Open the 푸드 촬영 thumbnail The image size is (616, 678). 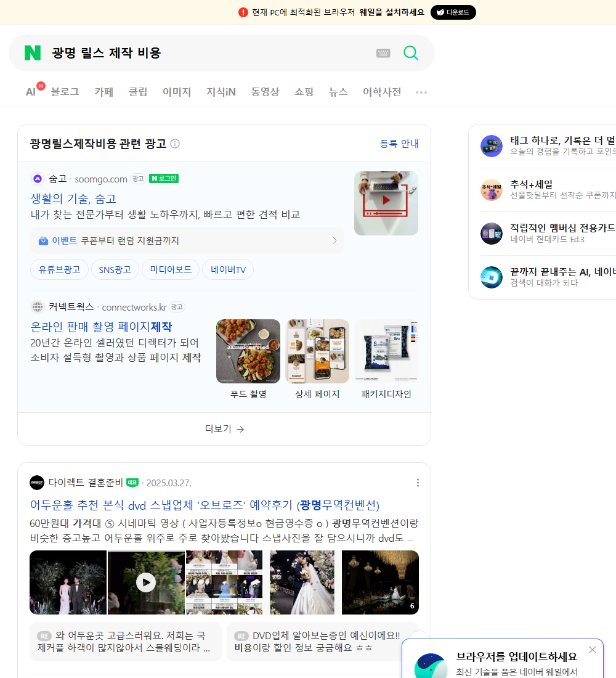click(x=248, y=351)
